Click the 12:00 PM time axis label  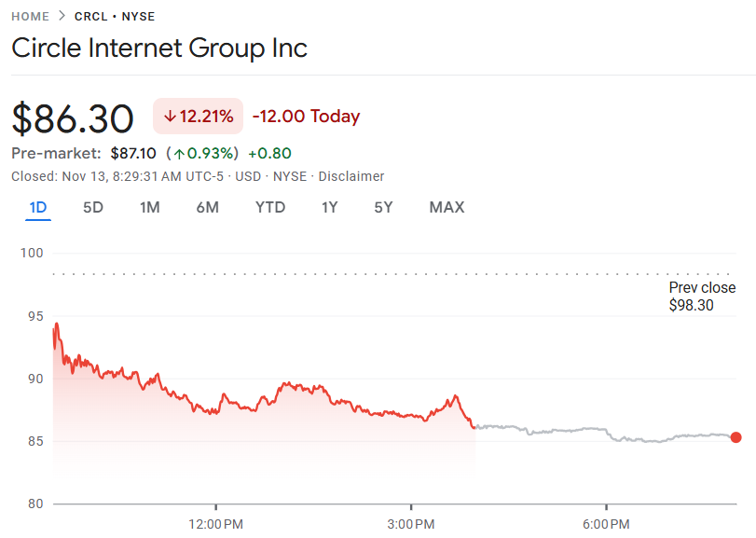215,525
